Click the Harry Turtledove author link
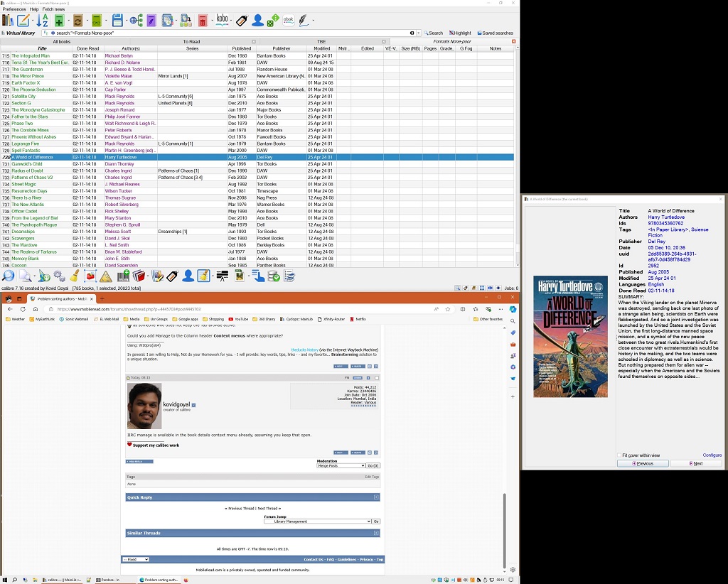Screen dimensions: 728x584 [x=665, y=217]
